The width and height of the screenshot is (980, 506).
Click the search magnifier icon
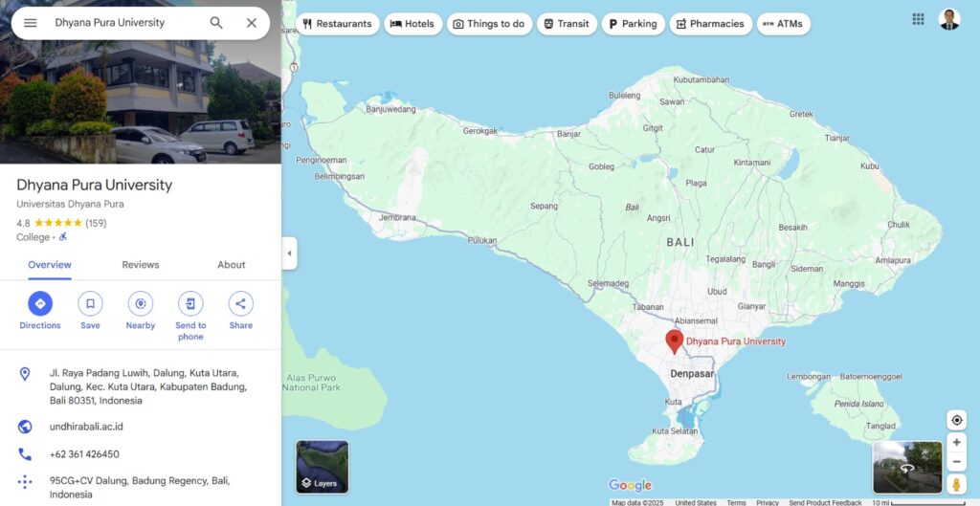216,23
